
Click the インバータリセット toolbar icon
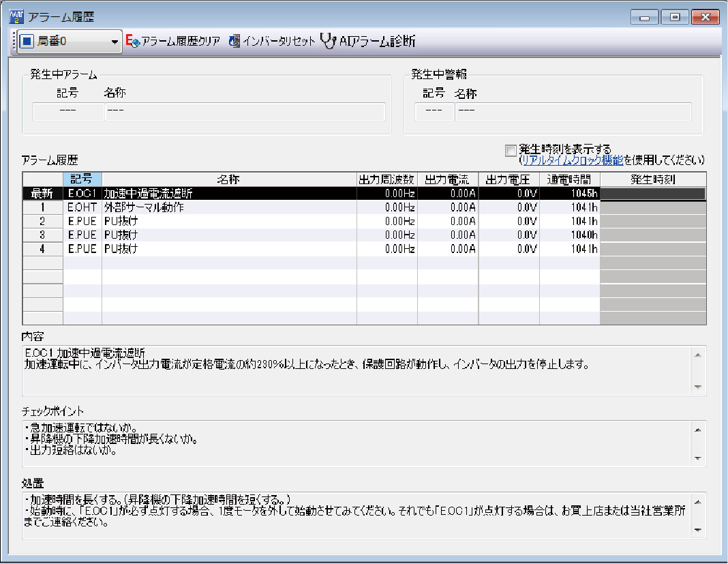[x=234, y=42]
